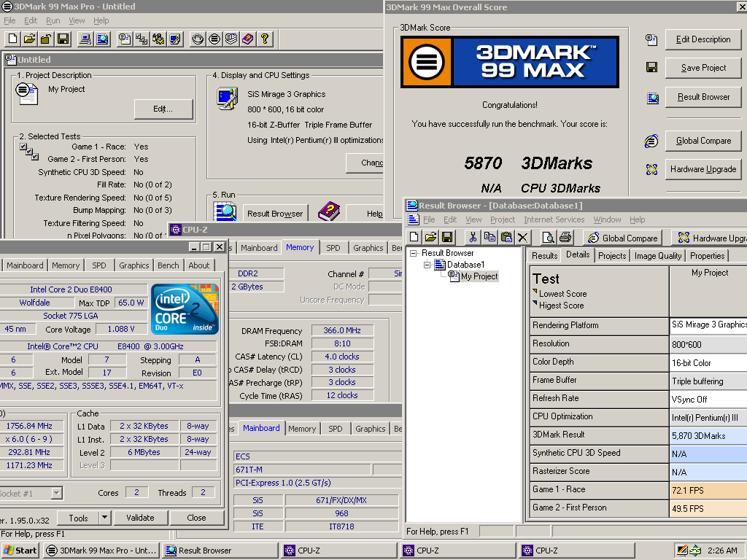747x560 pixels.
Task: Switch to Result Browser taskbar item
Action: point(220,551)
